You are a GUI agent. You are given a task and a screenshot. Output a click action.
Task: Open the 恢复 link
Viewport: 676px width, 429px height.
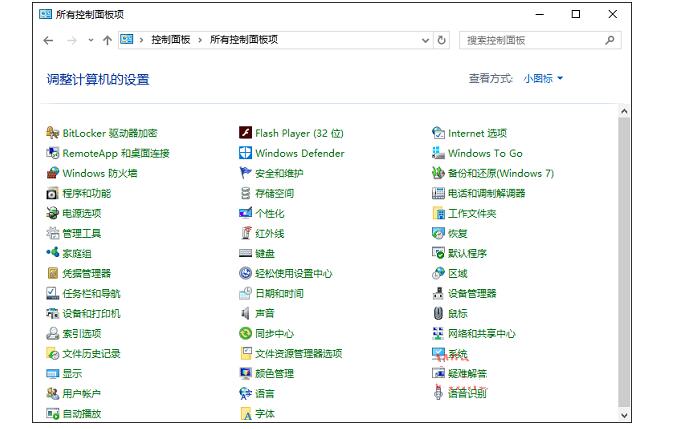click(x=457, y=233)
